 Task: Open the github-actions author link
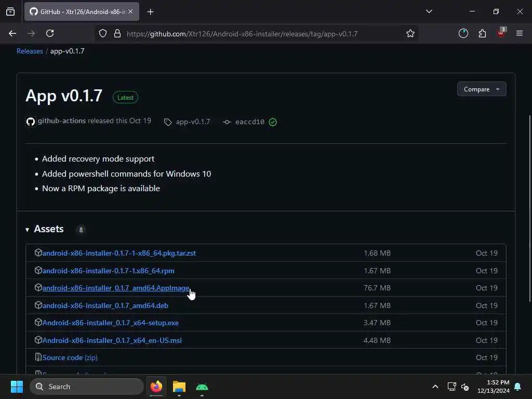62,121
